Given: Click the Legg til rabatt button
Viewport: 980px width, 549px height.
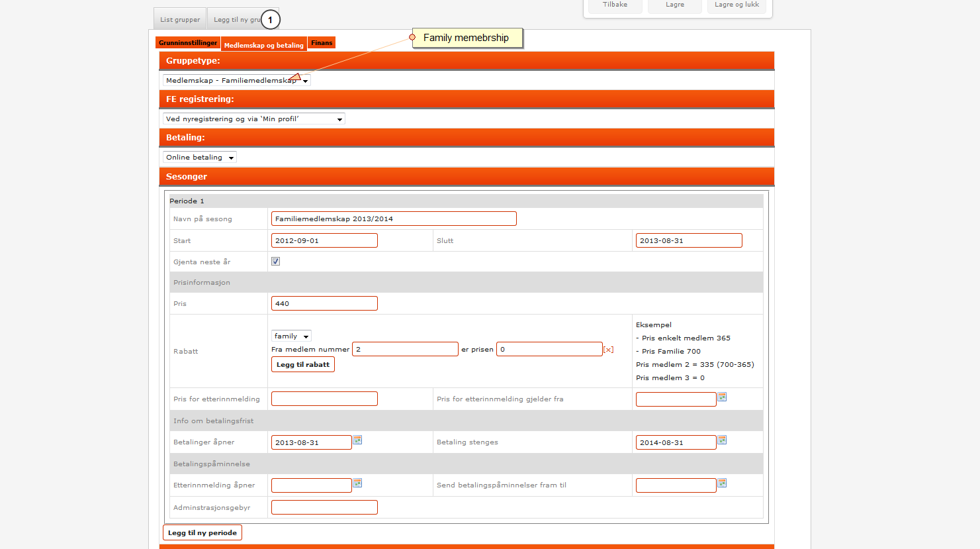Looking at the screenshot, I should pyautogui.click(x=303, y=365).
